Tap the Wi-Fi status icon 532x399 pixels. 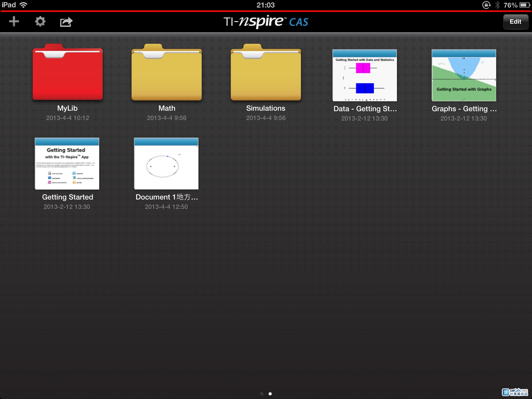coord(23,5)
